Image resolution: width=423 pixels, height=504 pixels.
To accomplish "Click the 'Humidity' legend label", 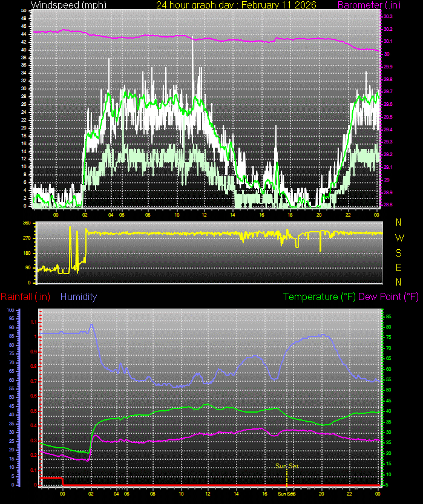I will click(79, 296).
